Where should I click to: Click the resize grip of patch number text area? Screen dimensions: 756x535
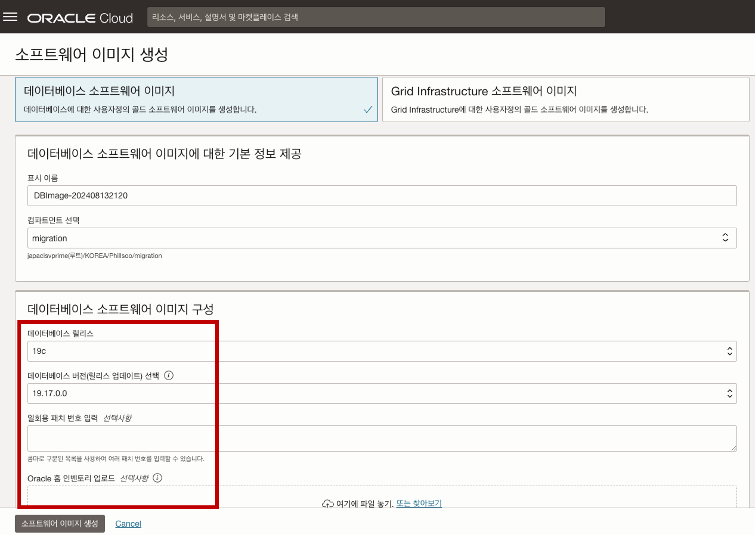point(734,448)
